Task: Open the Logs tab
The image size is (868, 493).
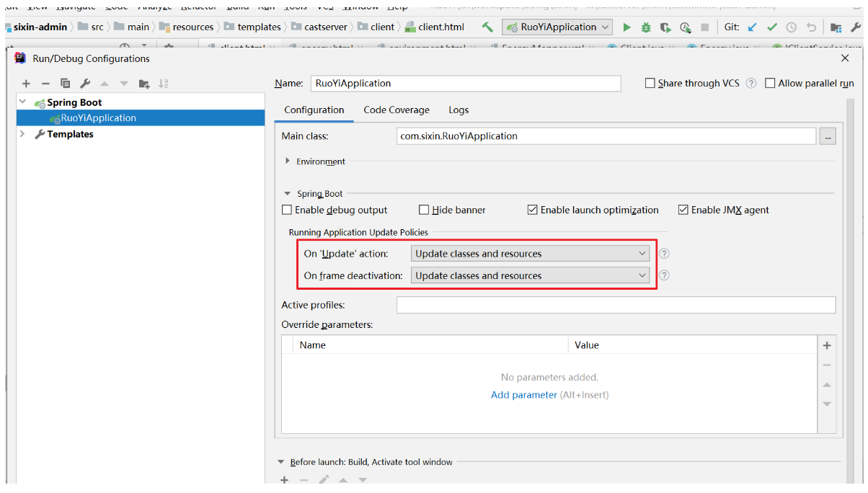Action: tap(459, 110)
